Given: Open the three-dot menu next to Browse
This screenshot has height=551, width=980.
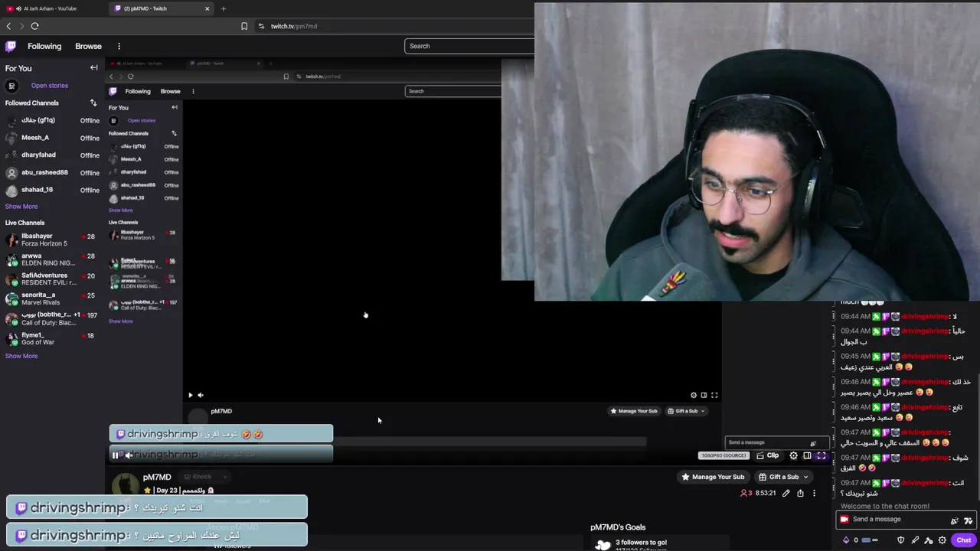Looking at the screenshot, I should 119,46.
